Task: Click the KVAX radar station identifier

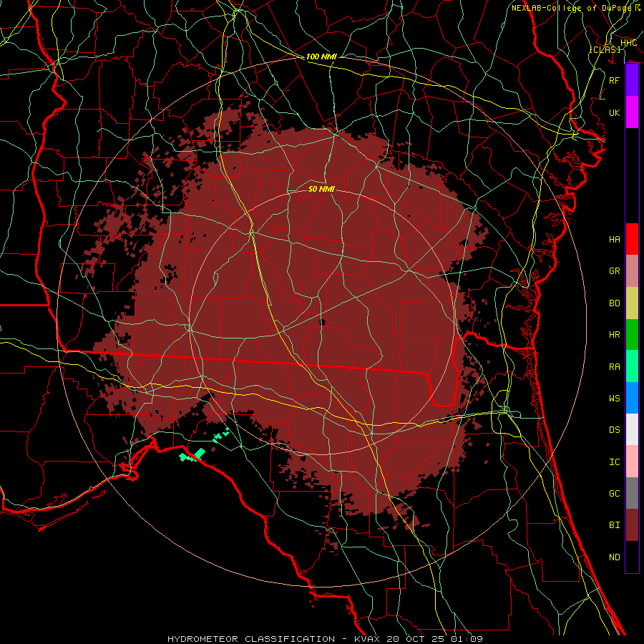Action: point(369,639)
